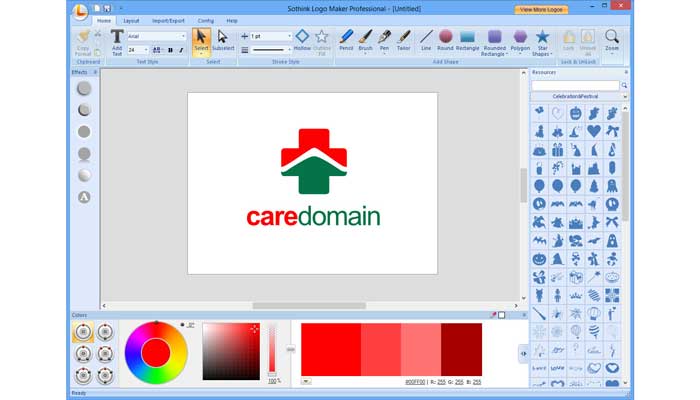Pick the dark red color swatch
Image resolution: width=700 pixels, height=400 pixels.
[461, 350]
